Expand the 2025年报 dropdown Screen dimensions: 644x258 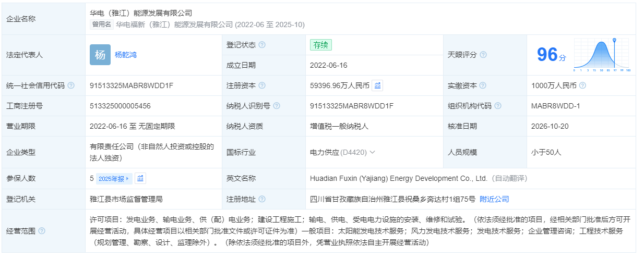[x=114, y=178]
